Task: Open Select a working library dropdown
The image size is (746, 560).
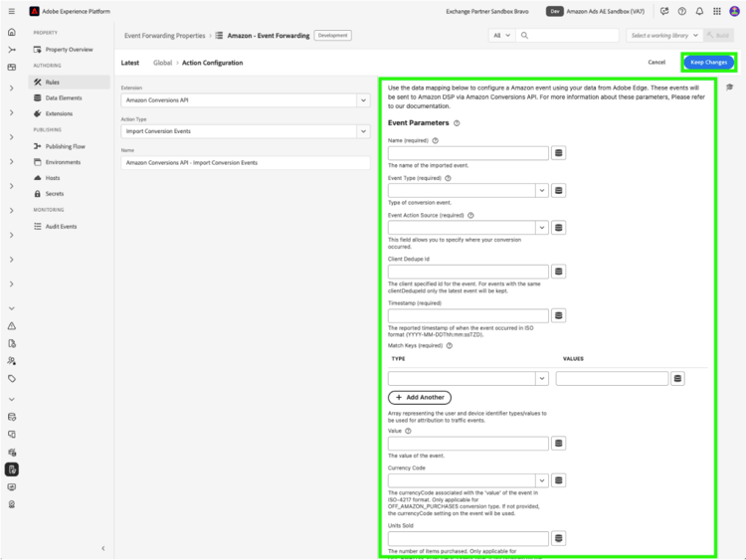Action: (664, 35)
